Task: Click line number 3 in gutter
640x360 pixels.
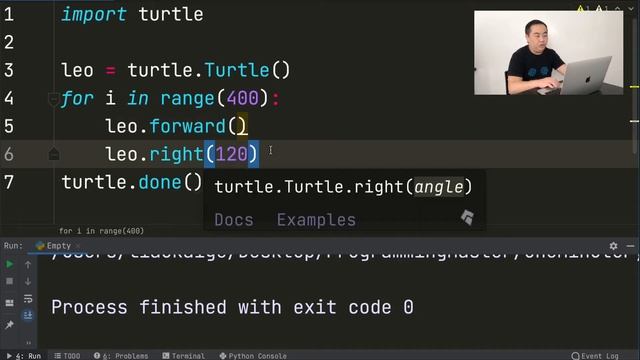Action: click(x=9, y=71)
